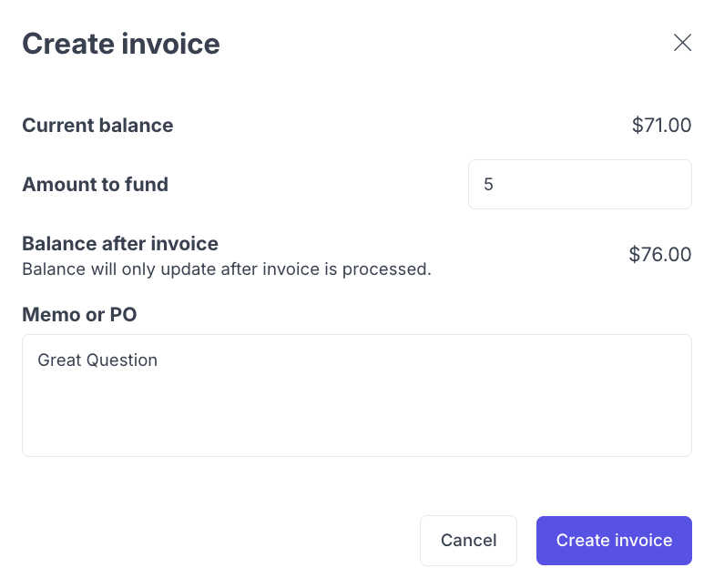This screenshot has width=714, height=588.
Task: Click the Amount to fund input field
Action: (579, 185)
